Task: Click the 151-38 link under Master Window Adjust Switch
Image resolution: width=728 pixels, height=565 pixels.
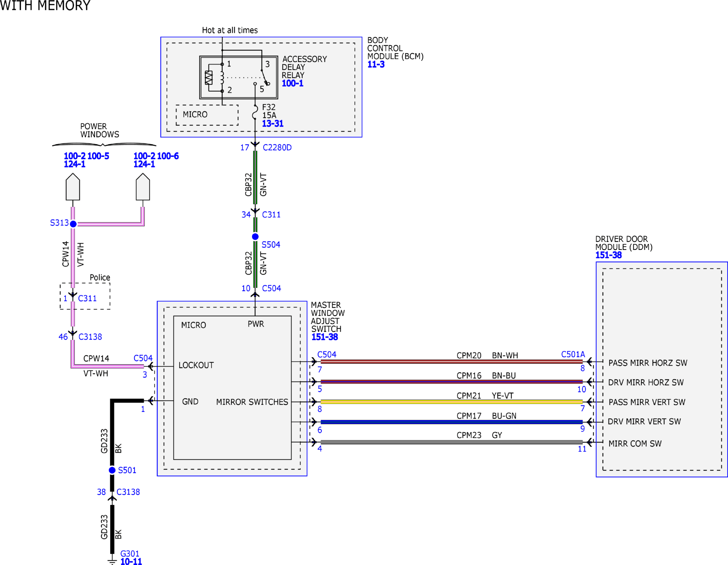Action: [325, 337]
